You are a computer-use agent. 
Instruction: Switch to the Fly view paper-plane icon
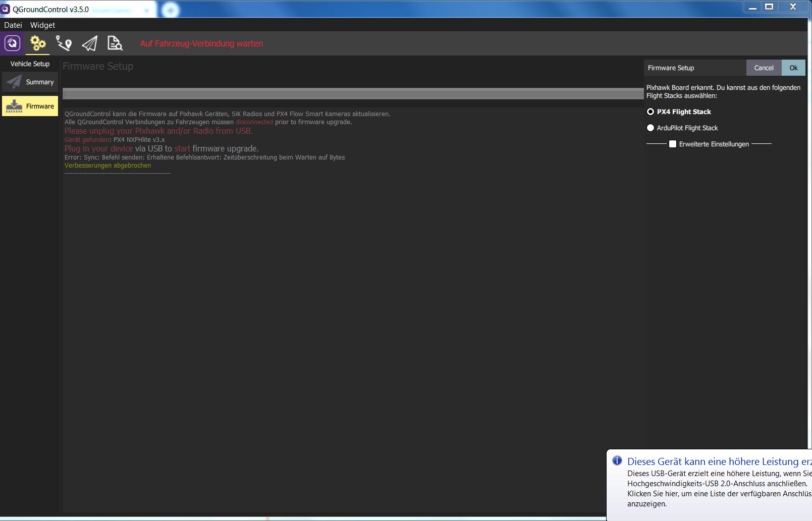point(90,43)
